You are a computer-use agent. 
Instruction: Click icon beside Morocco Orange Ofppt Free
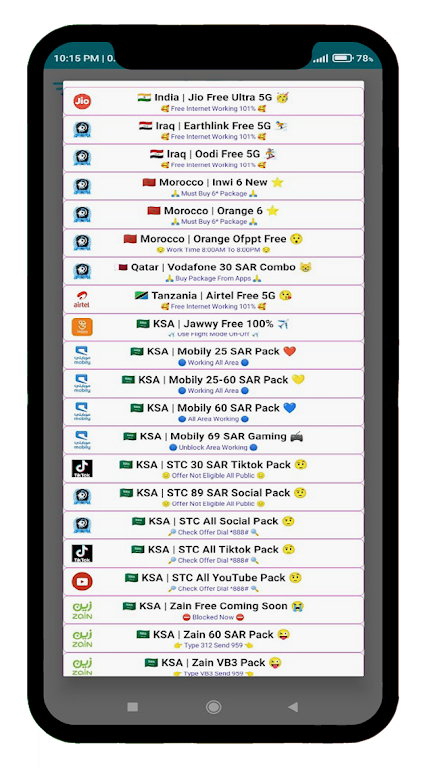[82, 242]
